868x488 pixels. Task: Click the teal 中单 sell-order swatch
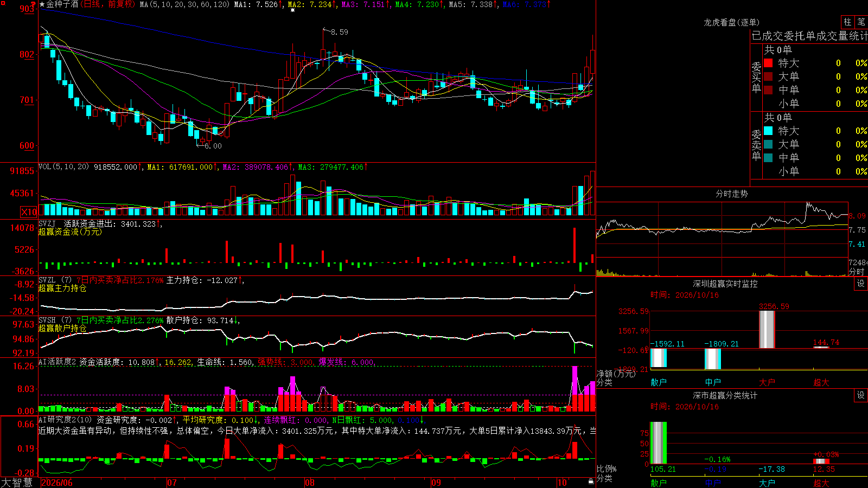pyautogui.click(x=768, y=158)
